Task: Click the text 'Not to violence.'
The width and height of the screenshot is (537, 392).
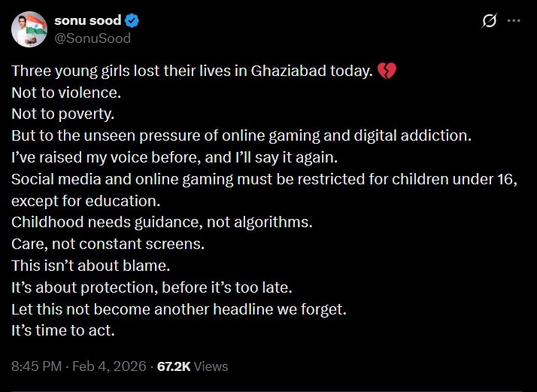Action: 66,94
